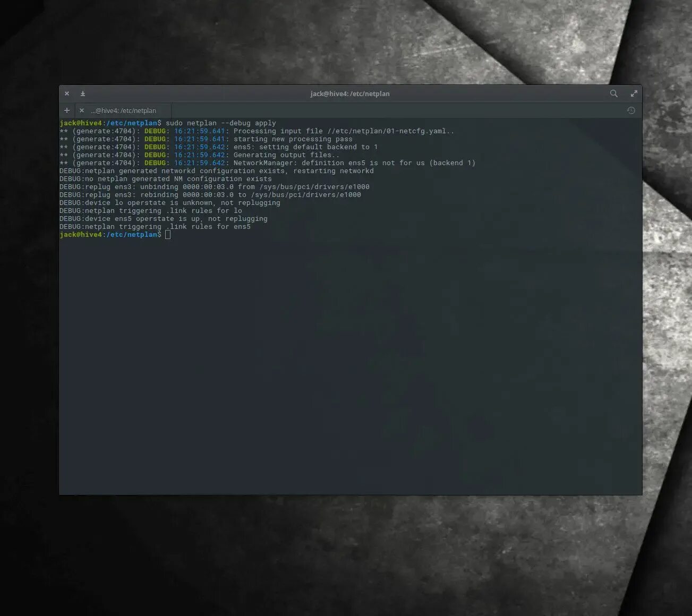Close the ...@hive4: /etc/netplan tab
Image resolution: width=692 pixels, height=616 pixels.
pos(81,110)
